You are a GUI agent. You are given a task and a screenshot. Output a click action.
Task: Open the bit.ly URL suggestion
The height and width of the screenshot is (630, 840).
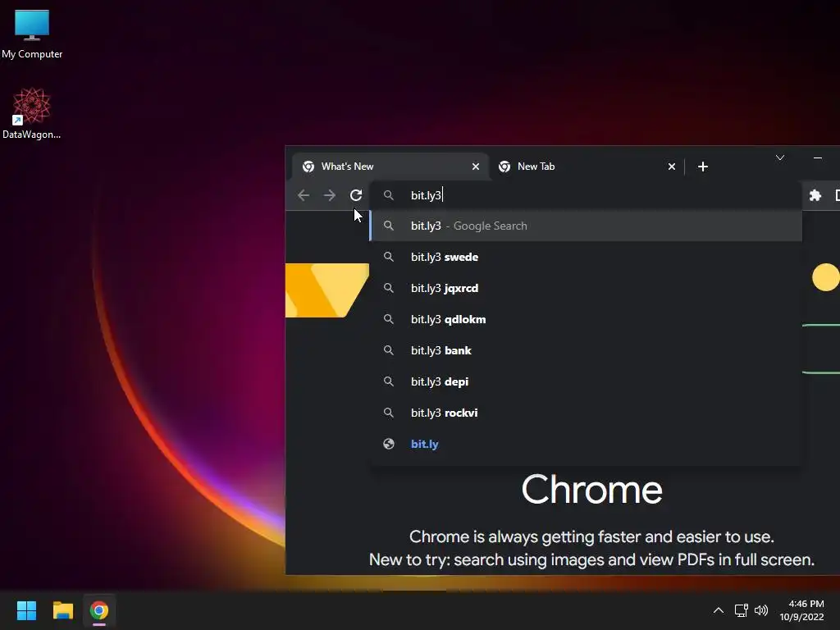click(x=586, y=444)
